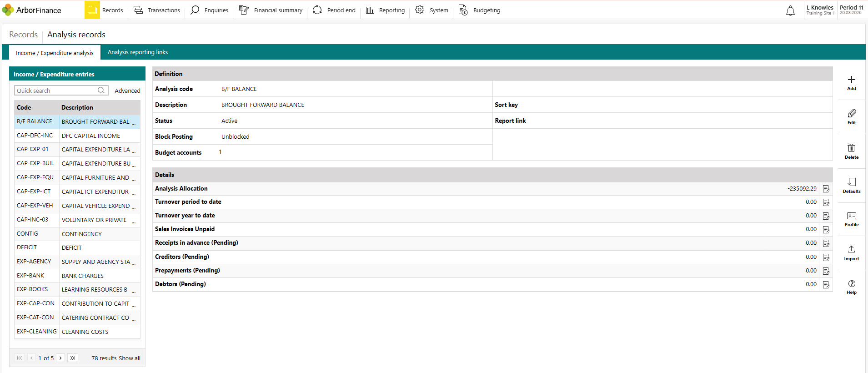Select the EXP-CAP-CON entry
The height and width of the screenshot is (373, 868).
pyautogui.click(x=77, y=303)
